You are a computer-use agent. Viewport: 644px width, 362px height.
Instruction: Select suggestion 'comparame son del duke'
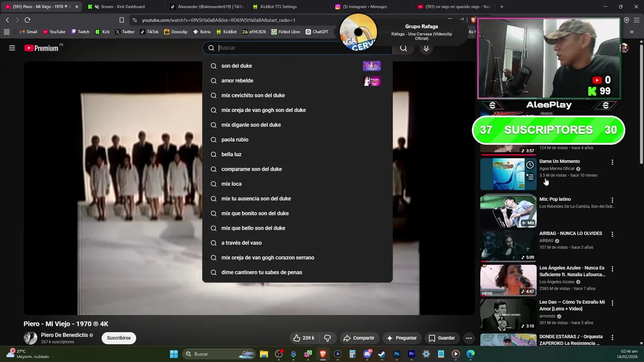coord(297,169)
